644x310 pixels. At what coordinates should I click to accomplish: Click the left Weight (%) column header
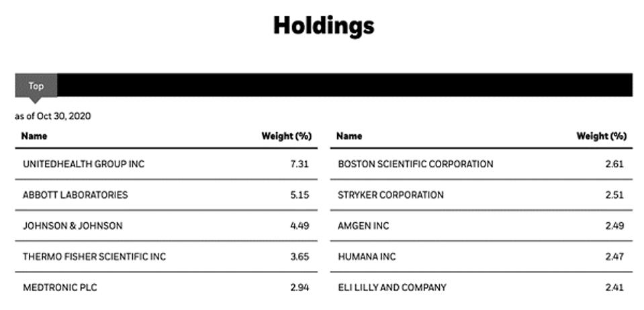tap(287, 136)
